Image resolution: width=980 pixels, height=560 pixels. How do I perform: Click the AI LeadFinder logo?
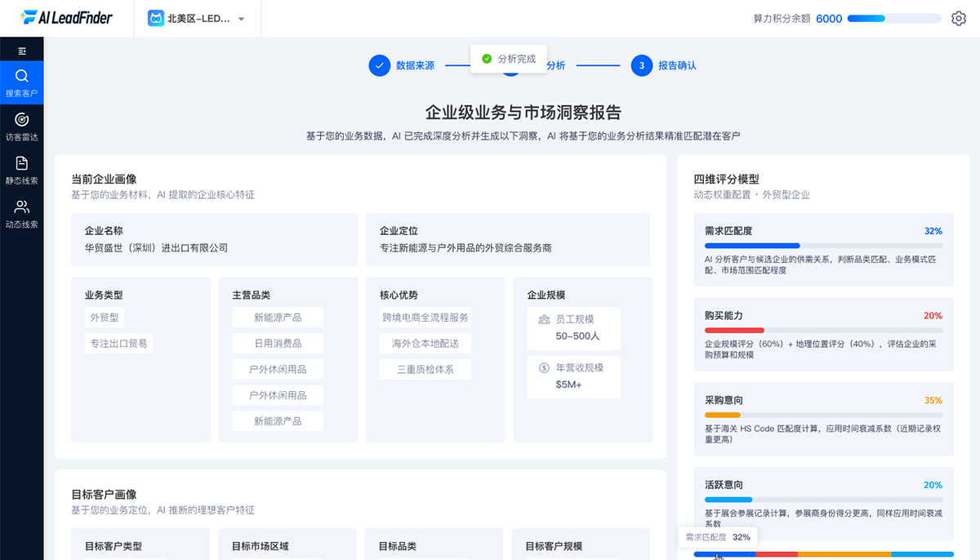pyautogui.click(x=67, y=17)
